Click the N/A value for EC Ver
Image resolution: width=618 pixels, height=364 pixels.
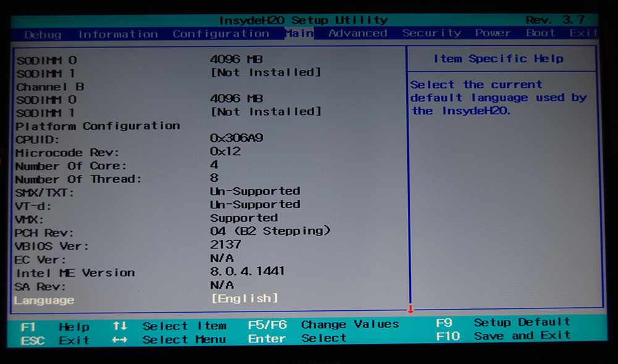(x=222, y=258)
